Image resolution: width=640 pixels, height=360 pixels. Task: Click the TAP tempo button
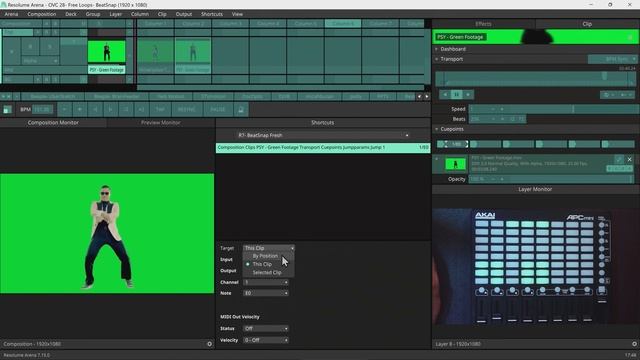(160, 109)
